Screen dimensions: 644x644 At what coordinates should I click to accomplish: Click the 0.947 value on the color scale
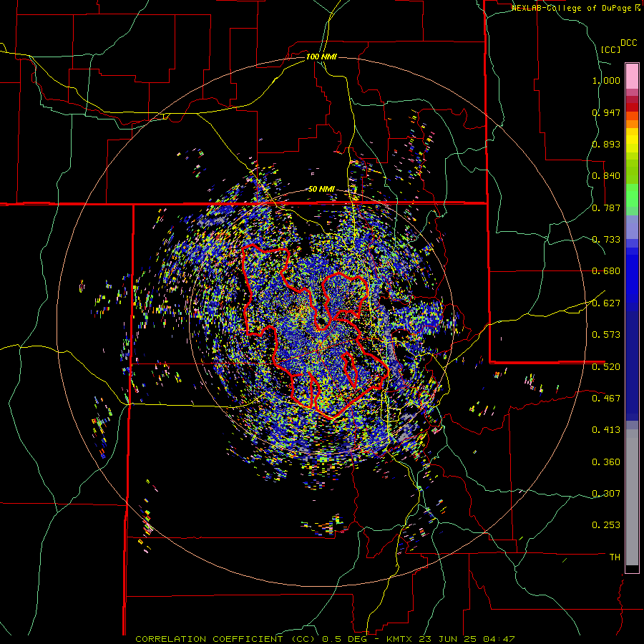(606, 112)
